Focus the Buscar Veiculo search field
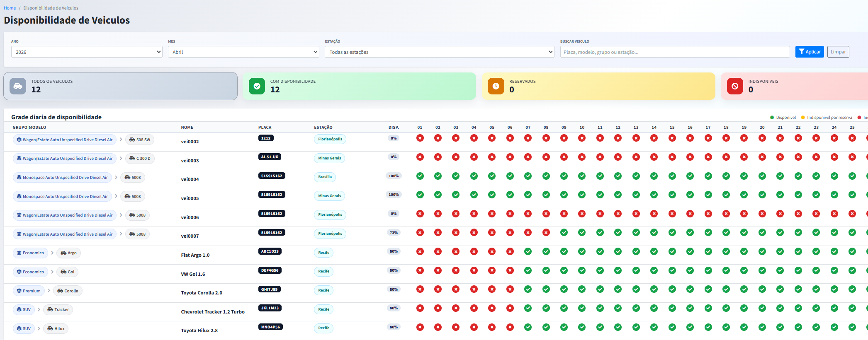The width and height of the screenshot is (868, 340). (x=675, y=52)
